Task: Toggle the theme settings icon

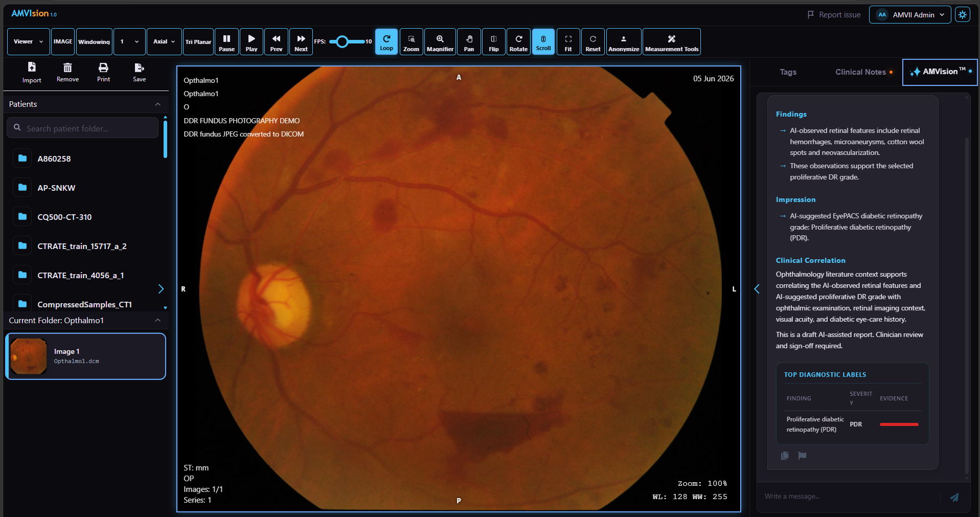Action: pyautogui.click(x=963, y=15)
